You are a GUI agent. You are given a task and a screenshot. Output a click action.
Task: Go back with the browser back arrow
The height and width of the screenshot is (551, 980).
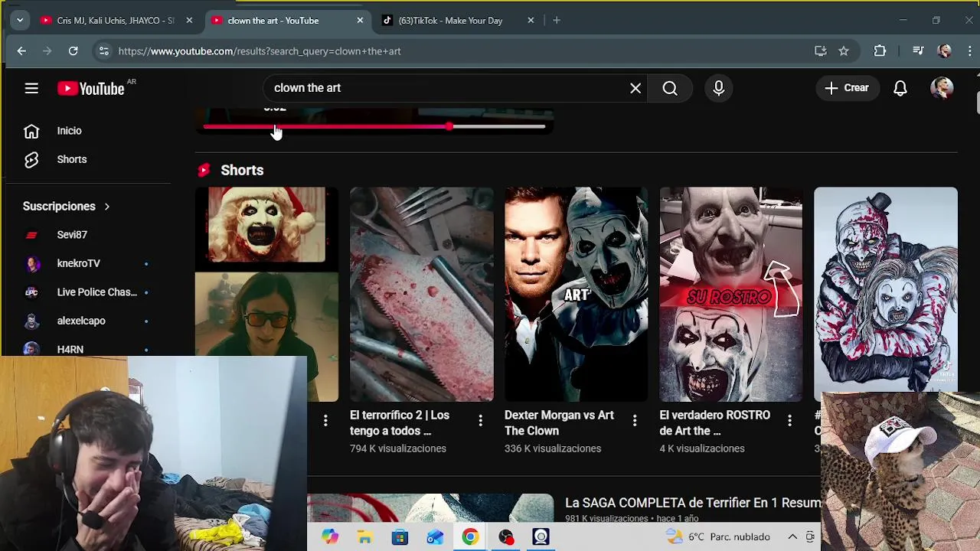(x=21, y=51)
